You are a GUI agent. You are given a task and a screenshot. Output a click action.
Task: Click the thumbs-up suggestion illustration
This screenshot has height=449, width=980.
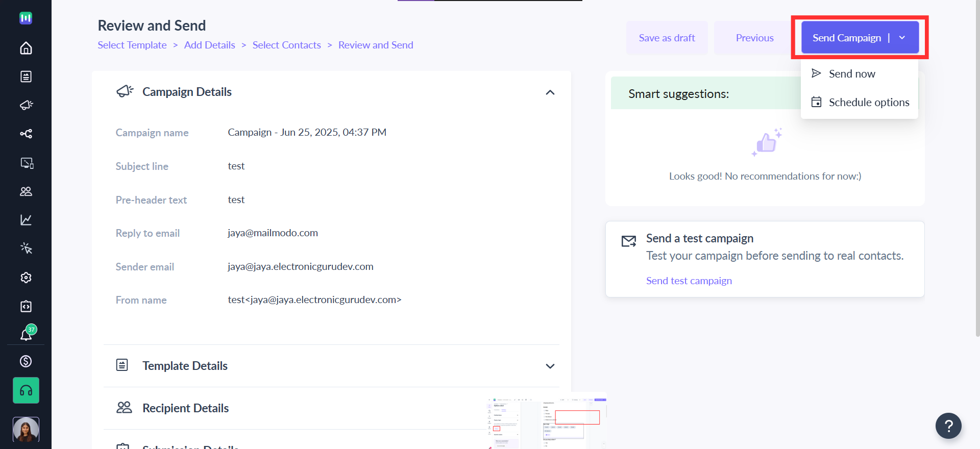tap(767, 142)
